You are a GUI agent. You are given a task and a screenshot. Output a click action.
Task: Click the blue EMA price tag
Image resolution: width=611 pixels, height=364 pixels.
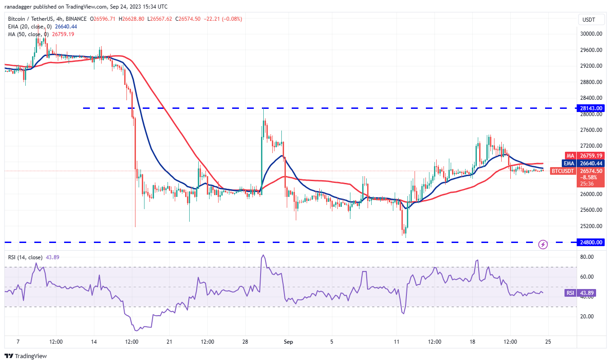click(569, 163)
